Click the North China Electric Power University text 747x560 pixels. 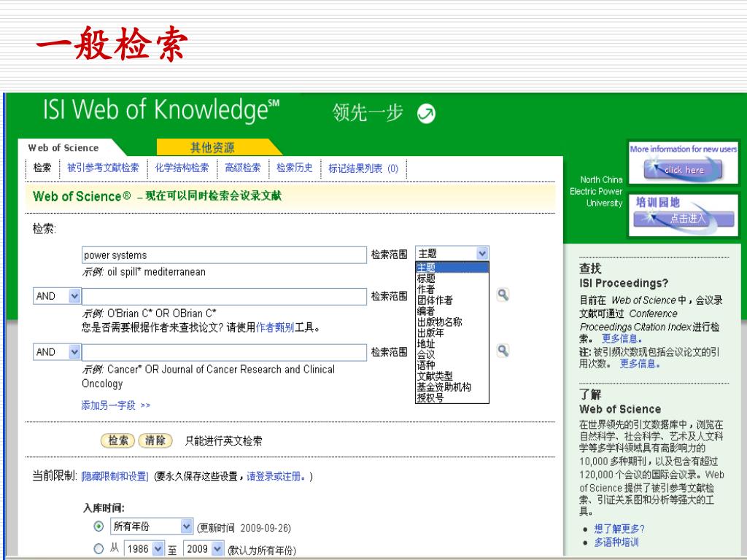pos(597,192)
